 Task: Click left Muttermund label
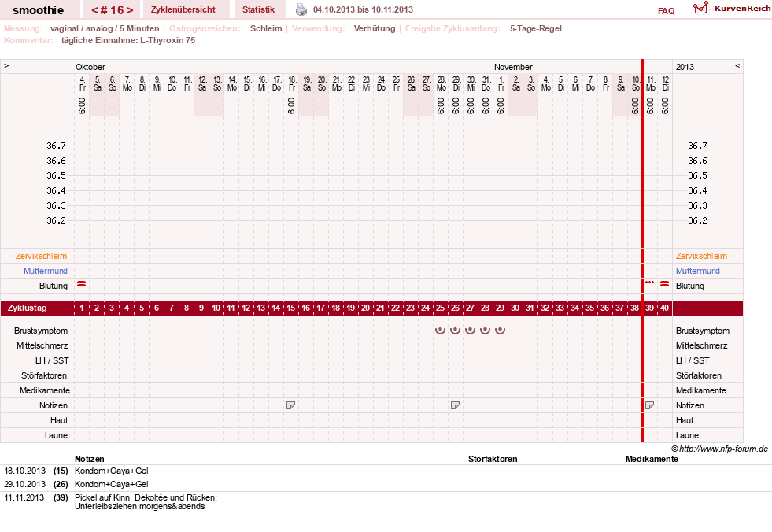pyautogui.click(x=46, y=271)
